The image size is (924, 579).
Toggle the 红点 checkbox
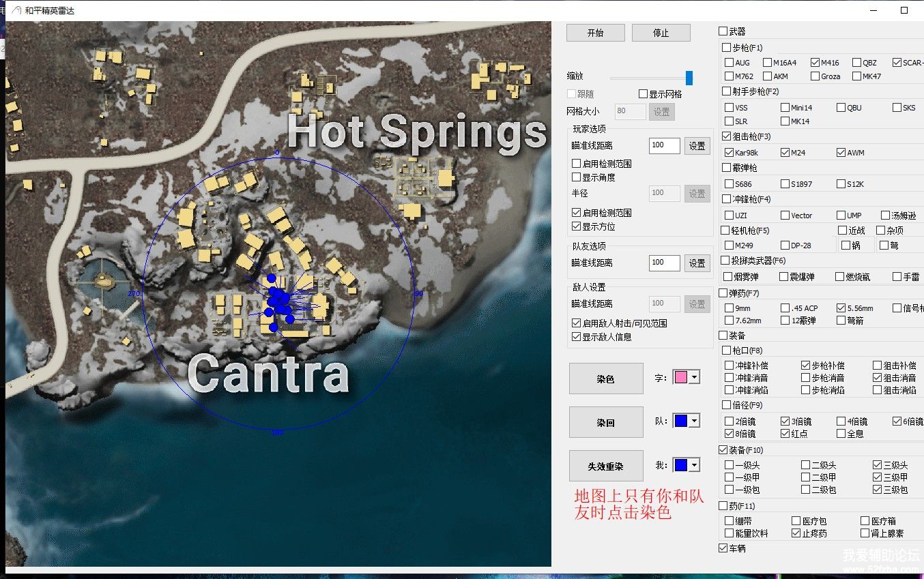click(x=785, y=434)
